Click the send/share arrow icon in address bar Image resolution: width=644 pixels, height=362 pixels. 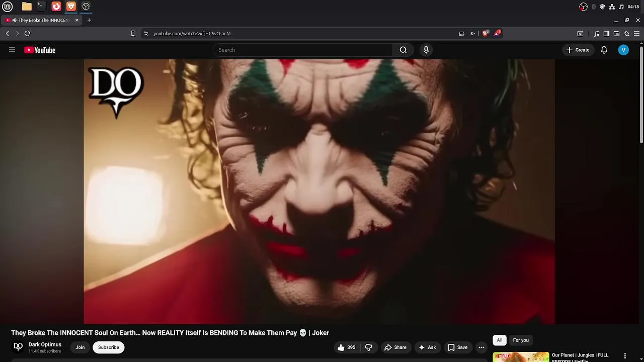pos(472,33)
